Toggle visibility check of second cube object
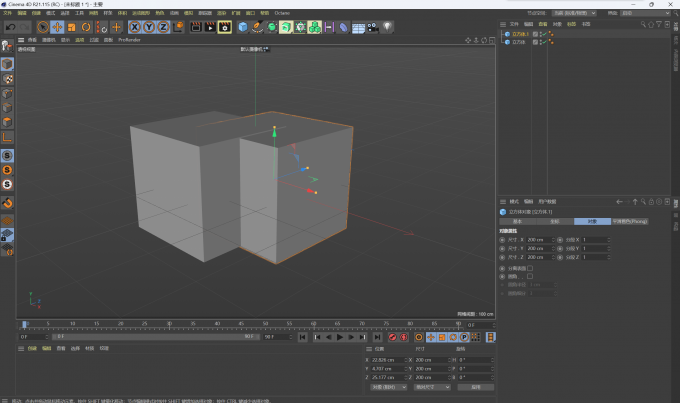Screen dimensions: 680x403 [x=543, y=42]
